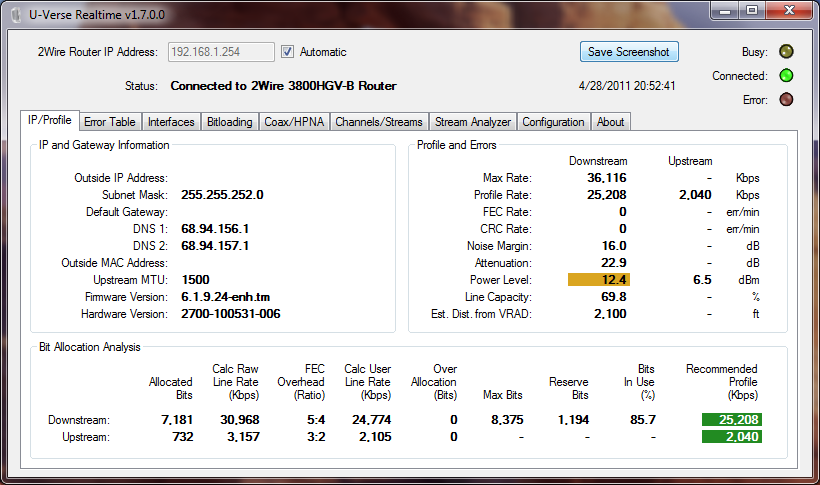Click the Upstream FEC Overhead ratio 3:2
This screenshot has width=820, height=485.
click(x=316, y=437)
